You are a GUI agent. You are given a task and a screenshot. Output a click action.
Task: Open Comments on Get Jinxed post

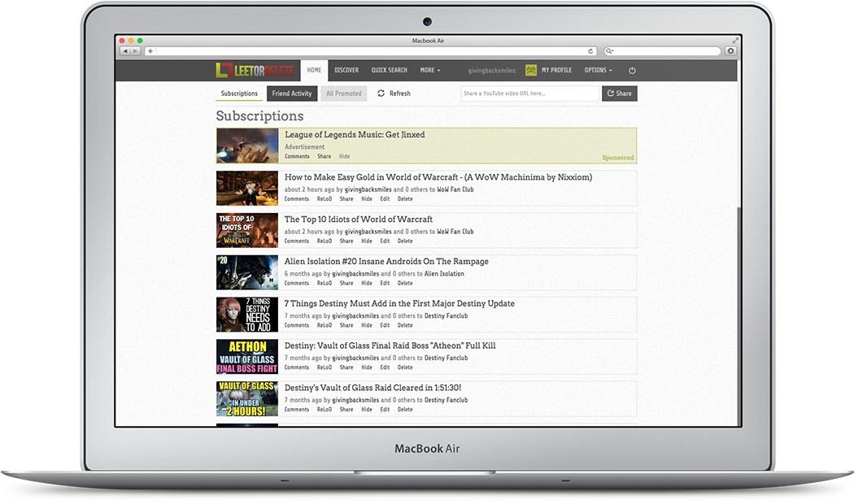click(x=297, y=156)
